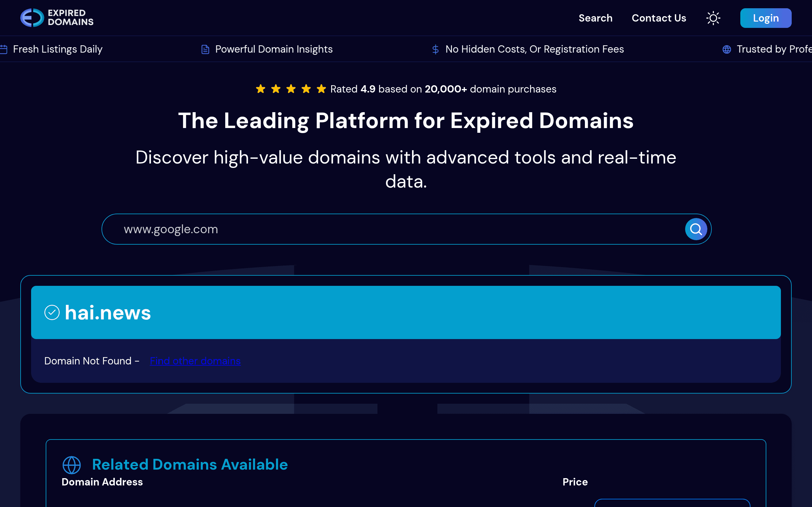Click the globe icon by Related Domains Available
Viewport: 812px width, 507px height.
click(72, 465)
